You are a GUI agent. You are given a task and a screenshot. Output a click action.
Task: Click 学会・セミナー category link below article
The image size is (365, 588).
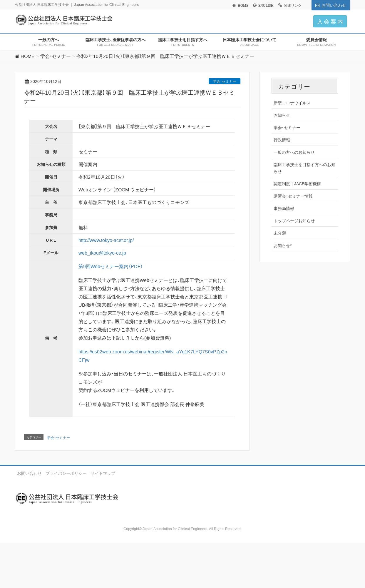tap(58, 438)
